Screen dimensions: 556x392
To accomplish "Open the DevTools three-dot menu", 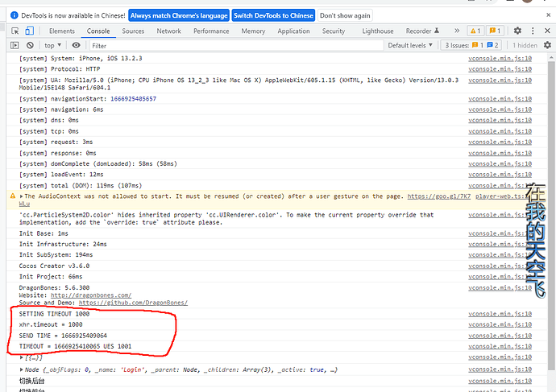I will [x=533, y=31].
